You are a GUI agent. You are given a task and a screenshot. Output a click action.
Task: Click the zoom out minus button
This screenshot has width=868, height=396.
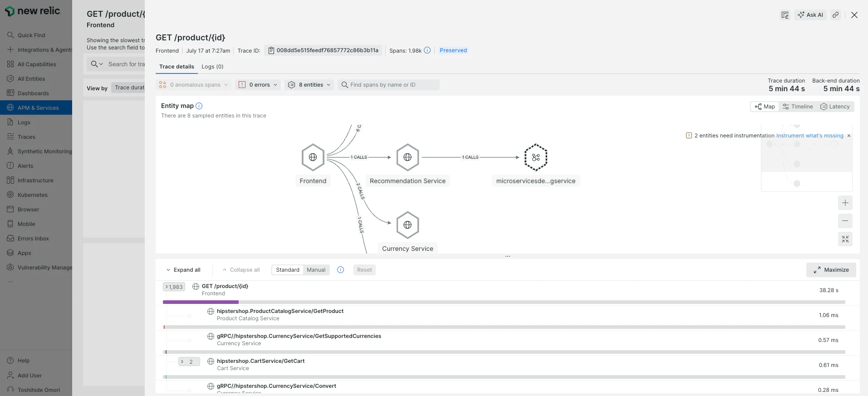845,221
